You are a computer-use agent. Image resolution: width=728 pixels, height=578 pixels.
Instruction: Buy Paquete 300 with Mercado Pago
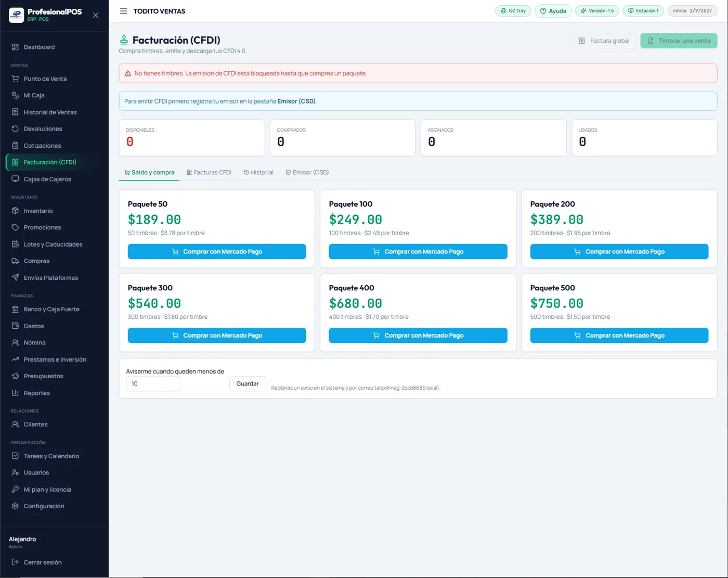click(x=217, y=336)
